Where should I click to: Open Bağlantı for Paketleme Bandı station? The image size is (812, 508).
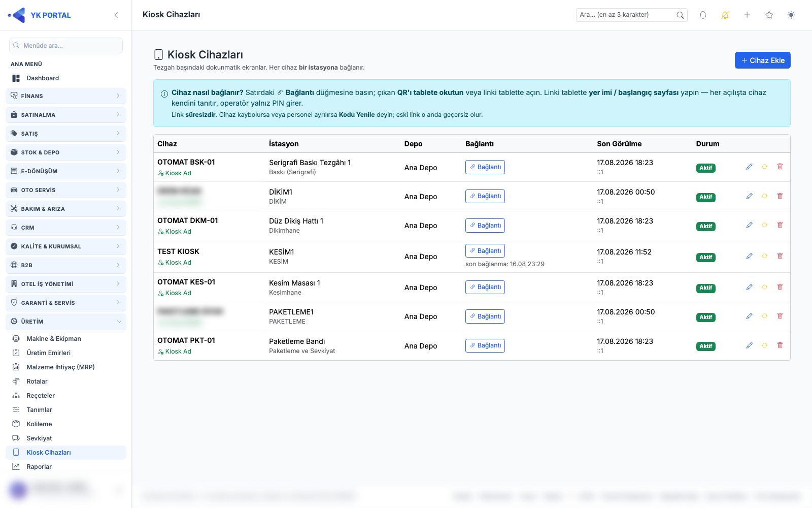click(485, 345)
